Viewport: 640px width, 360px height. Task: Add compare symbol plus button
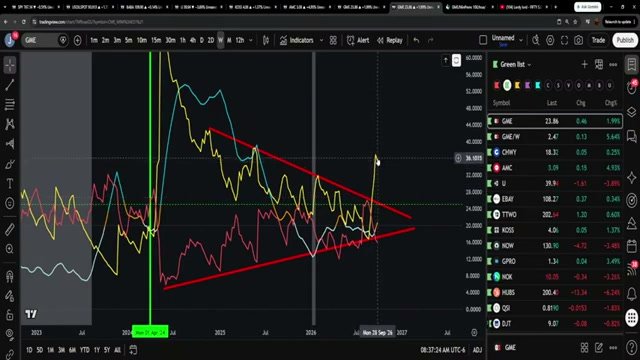(77, 40)
